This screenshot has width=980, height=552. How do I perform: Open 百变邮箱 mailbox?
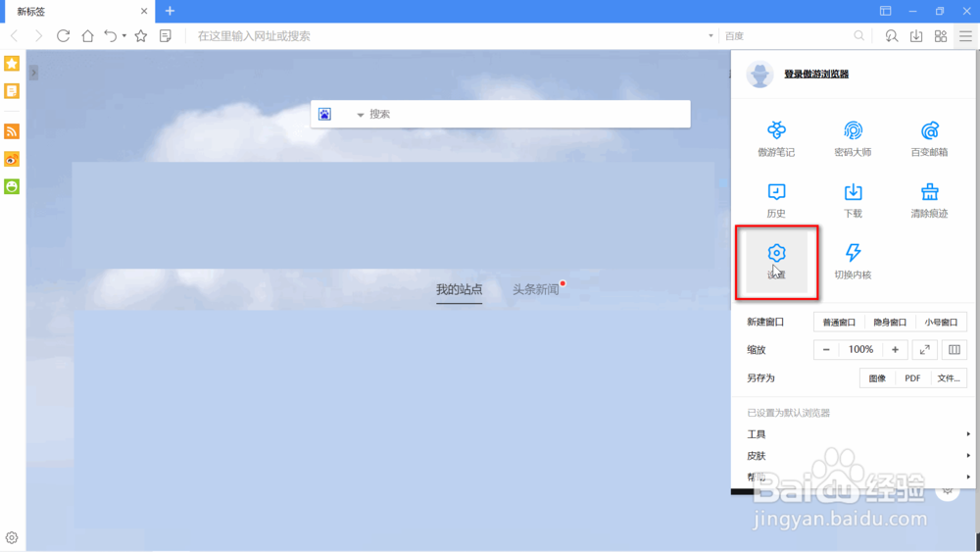pyautogui.click(x=929, y=139)
